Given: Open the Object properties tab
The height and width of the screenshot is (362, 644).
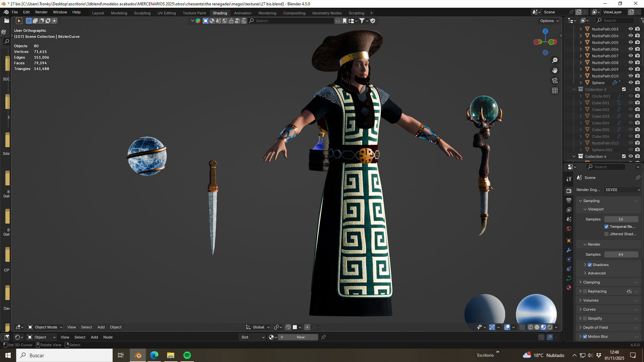Looking at the screenshot, I should [569, 241].
